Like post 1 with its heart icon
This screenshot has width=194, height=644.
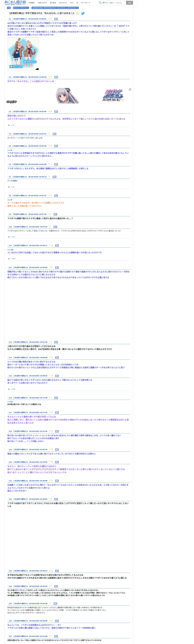[49, 19]
